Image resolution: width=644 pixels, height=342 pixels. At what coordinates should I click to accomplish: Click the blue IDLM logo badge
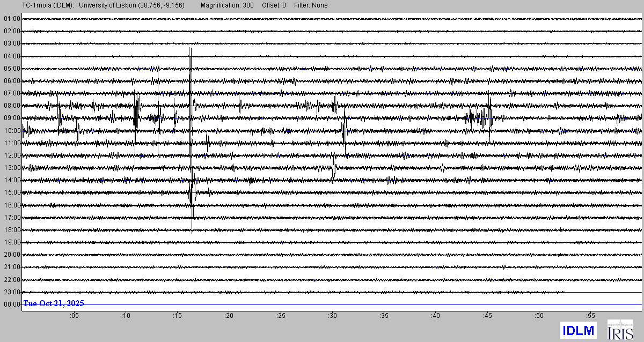point(578,330)
